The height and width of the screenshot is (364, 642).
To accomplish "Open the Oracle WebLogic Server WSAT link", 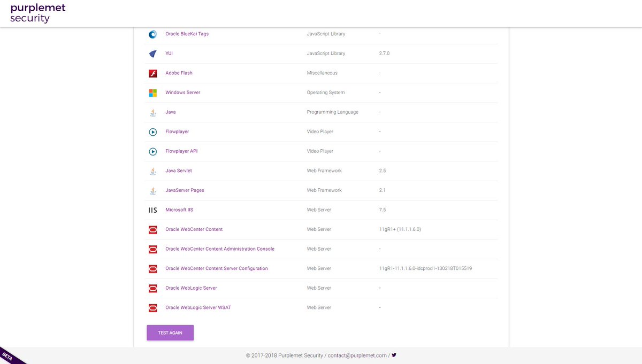I will [198, 308].
